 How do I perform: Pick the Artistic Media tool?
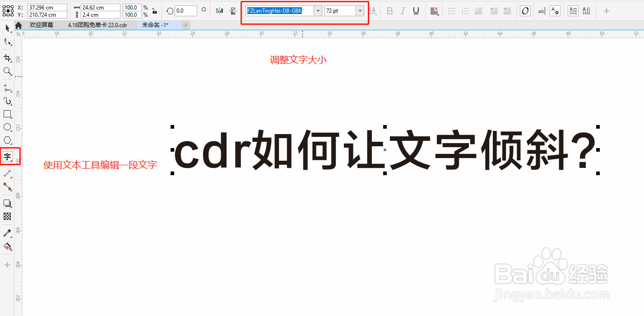[x=7, y=101]
